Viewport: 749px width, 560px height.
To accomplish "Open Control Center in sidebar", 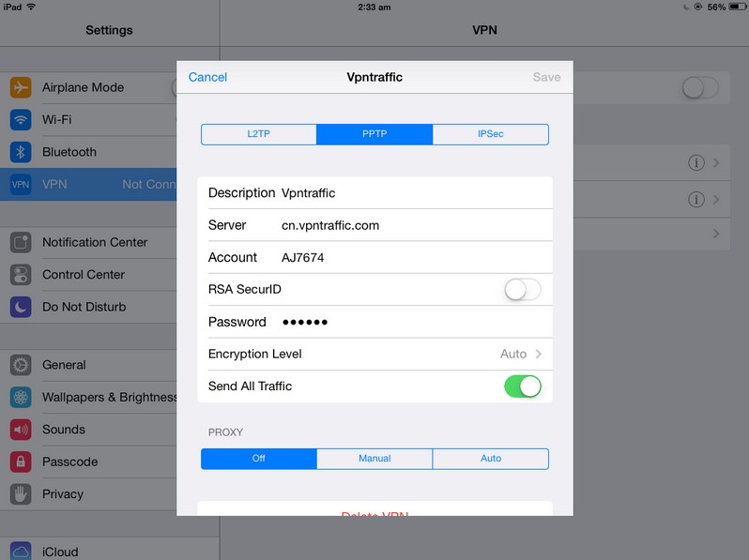I will pos(88,275).
